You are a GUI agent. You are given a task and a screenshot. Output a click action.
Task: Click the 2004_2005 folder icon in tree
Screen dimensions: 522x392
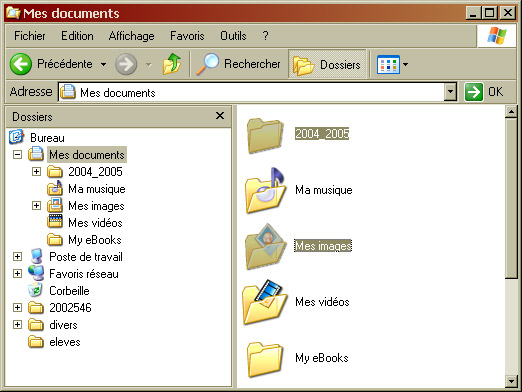click(x=55, y=172)
